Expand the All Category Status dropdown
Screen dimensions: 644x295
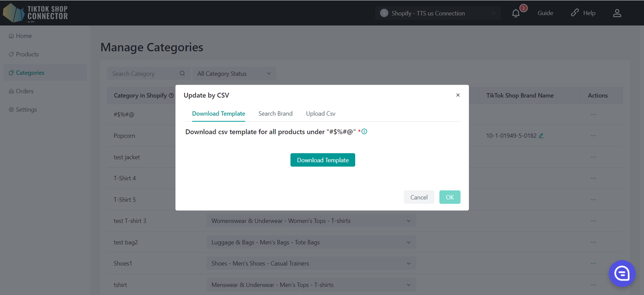(234, 73)
